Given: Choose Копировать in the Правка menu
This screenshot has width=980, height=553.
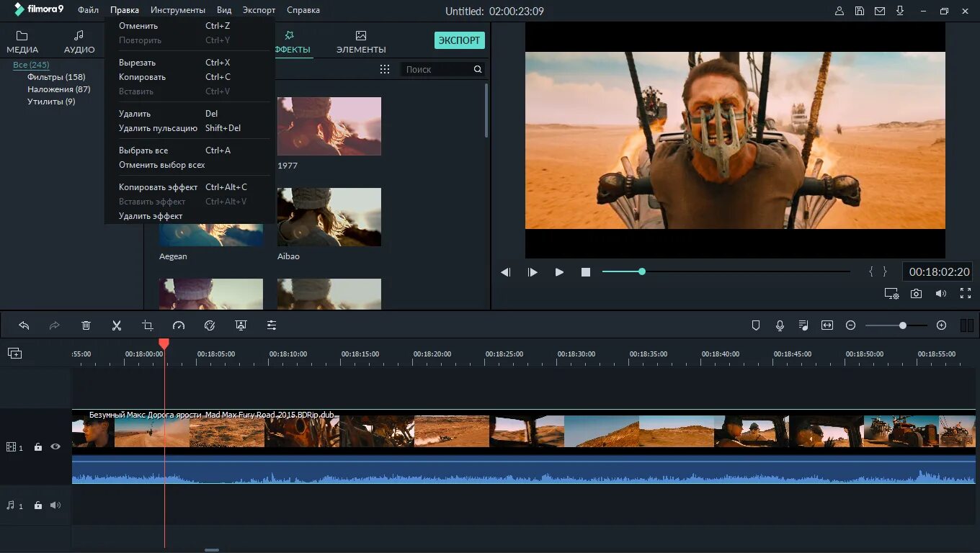Looking at the screenshot, I should [143, 77].
